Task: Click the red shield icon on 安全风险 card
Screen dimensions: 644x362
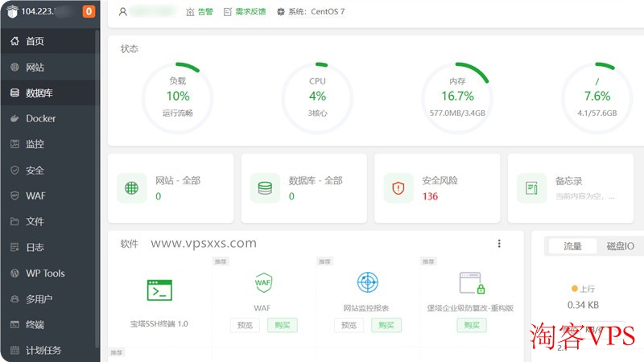Action: (x=398, y=188)
